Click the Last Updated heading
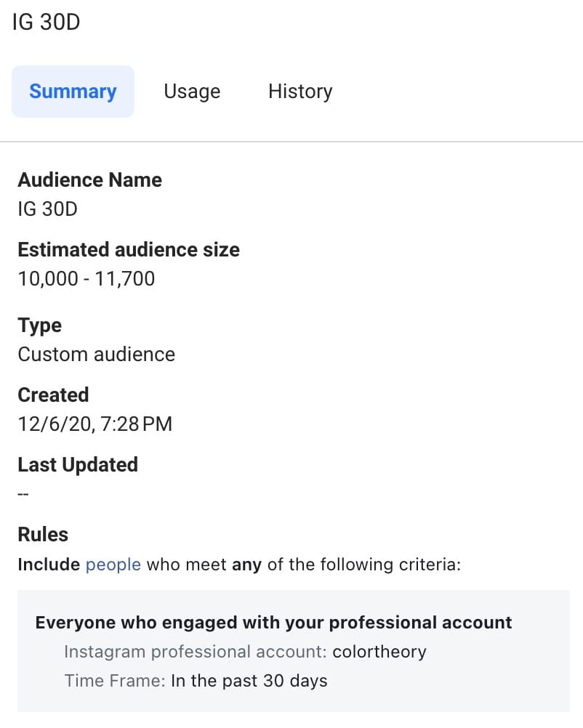Image resolution: width=583 pixels, height=728 pixels. click(78, 465)
